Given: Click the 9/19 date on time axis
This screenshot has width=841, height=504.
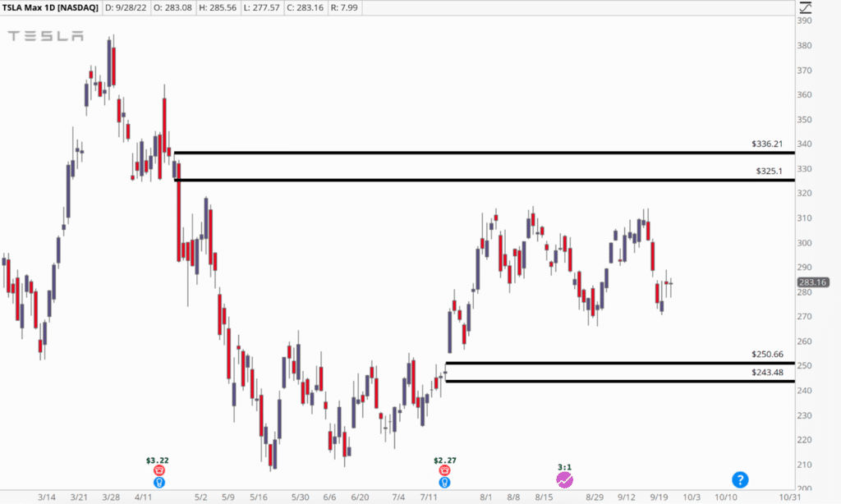Looking at the screenshot, I should [x=659, y=497].
